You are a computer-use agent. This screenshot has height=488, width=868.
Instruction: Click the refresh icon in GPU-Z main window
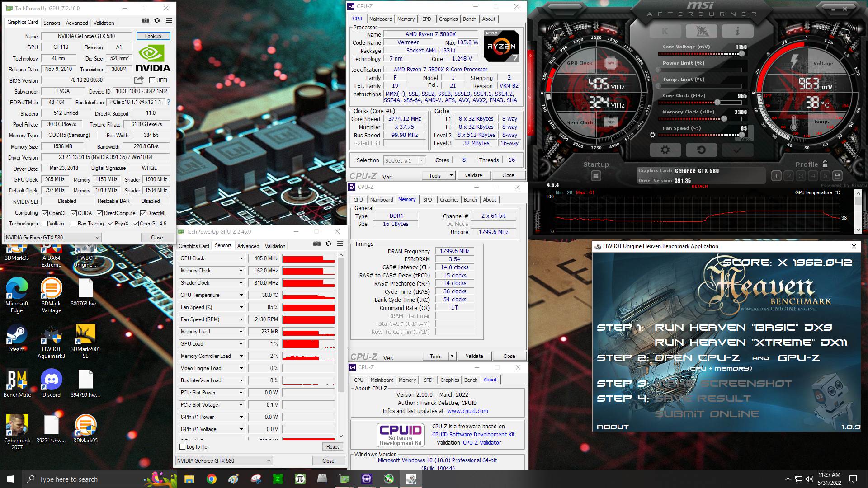[157, 21]
